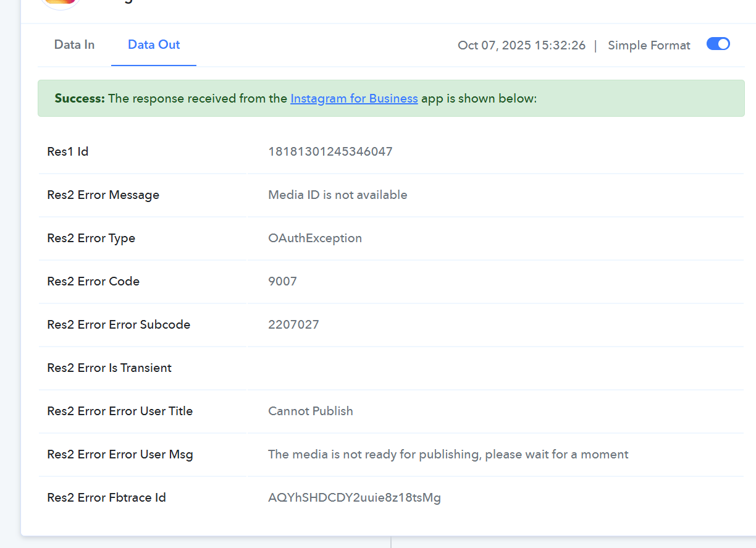Toggle the Simple Format switch

[x=718, y=44]
